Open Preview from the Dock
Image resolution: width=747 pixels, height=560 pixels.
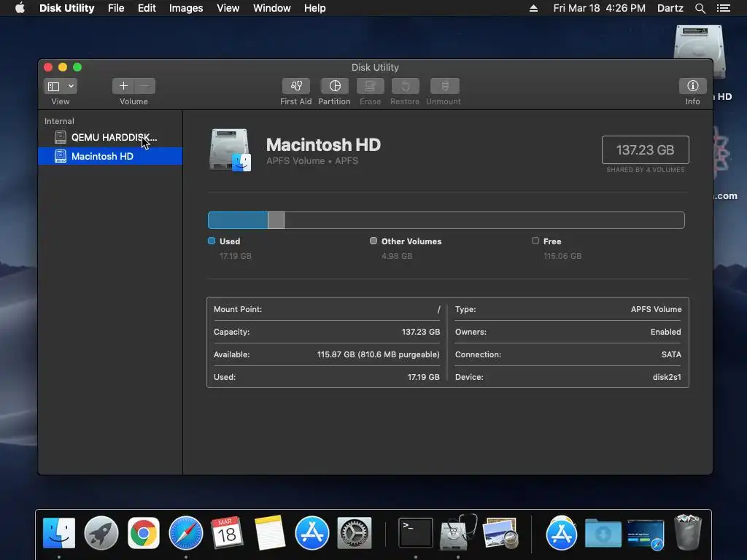[x=500, y=533]
